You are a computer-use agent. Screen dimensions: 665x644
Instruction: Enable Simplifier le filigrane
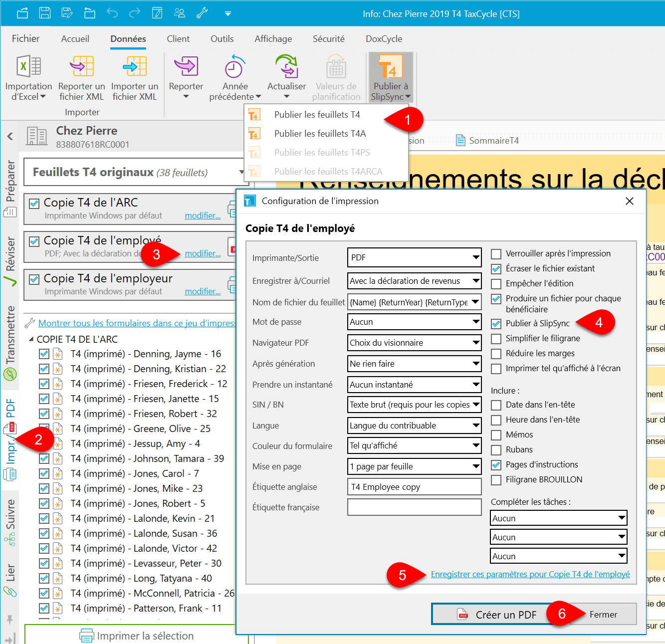(x=496, y=339)
